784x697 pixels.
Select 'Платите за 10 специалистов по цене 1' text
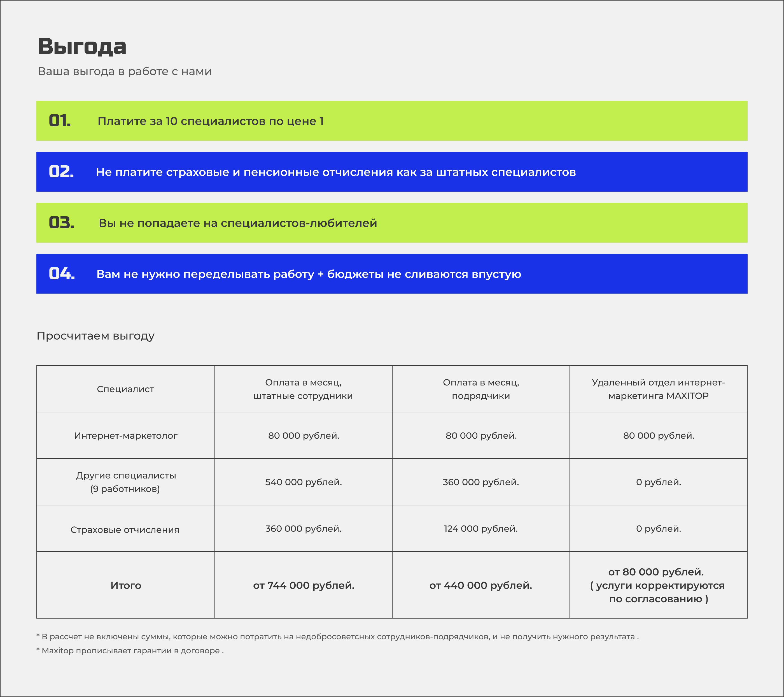coord(211,121)
